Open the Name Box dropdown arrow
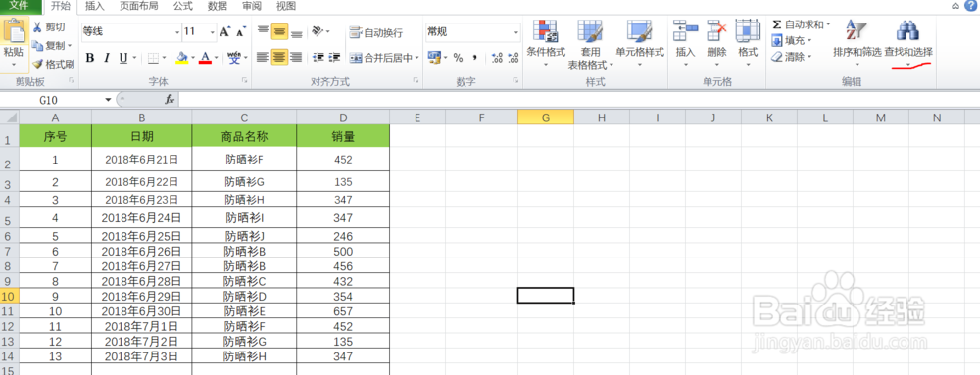Viewport: 980px width, 375px height. (x=108, y=99)
